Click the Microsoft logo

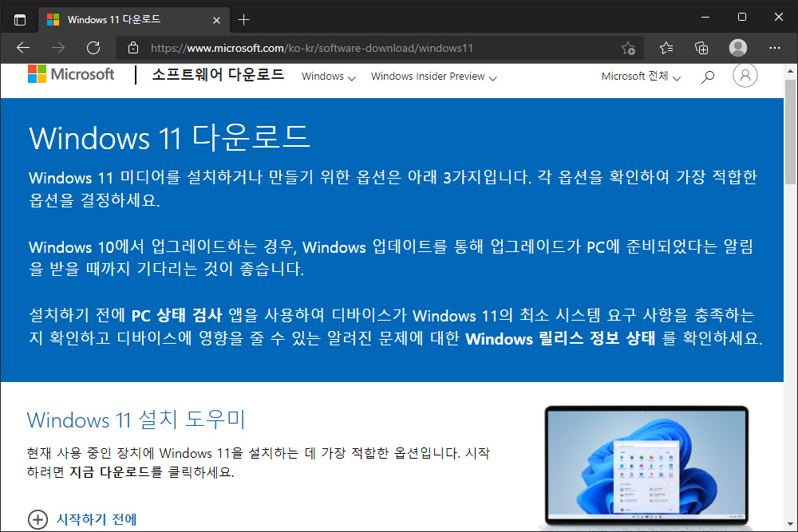click(71, 74)
